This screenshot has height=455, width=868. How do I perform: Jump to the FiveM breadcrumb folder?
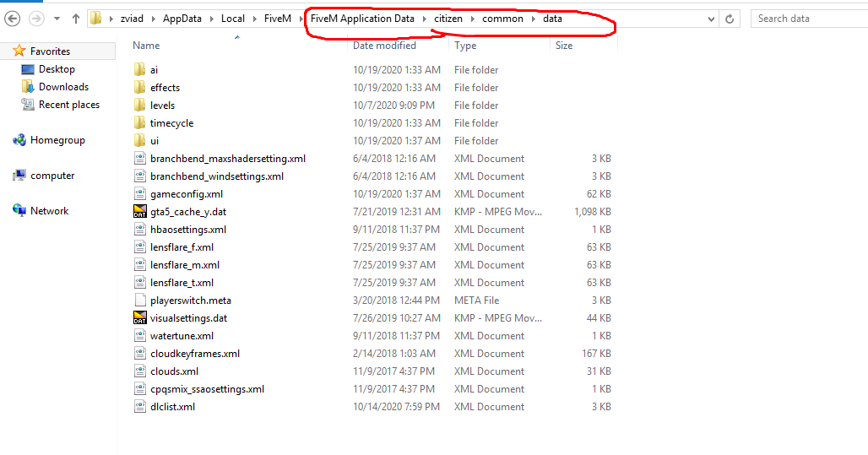coord(277,19)
